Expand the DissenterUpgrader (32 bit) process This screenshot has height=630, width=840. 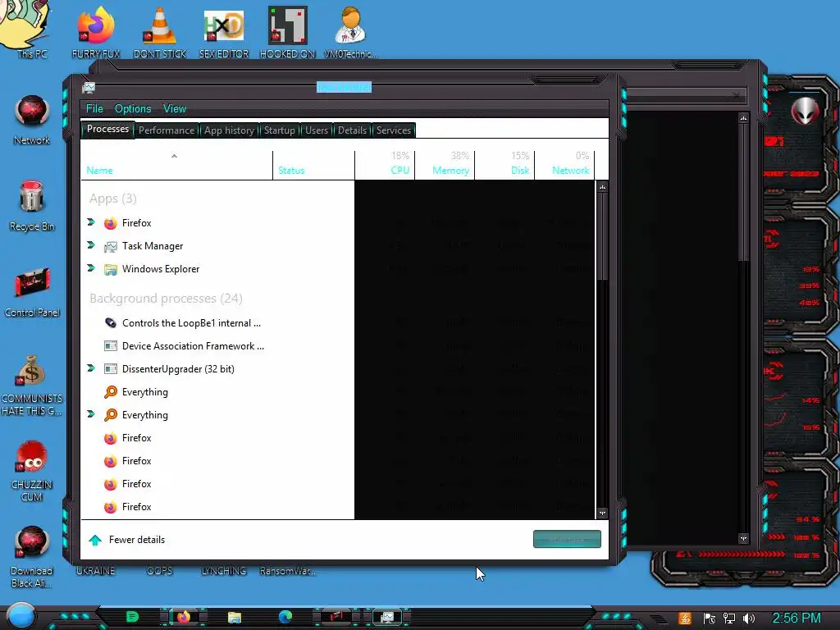[91, 368]
